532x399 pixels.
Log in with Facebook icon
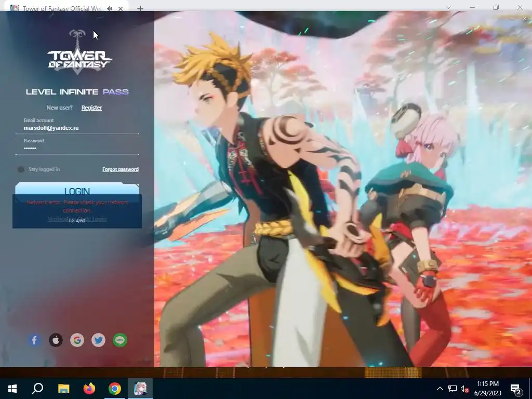[34, 340]
